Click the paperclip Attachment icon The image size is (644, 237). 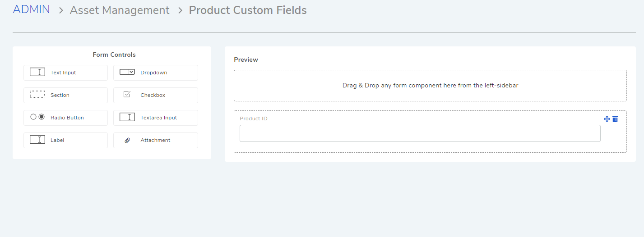click(x=127, y=140)
